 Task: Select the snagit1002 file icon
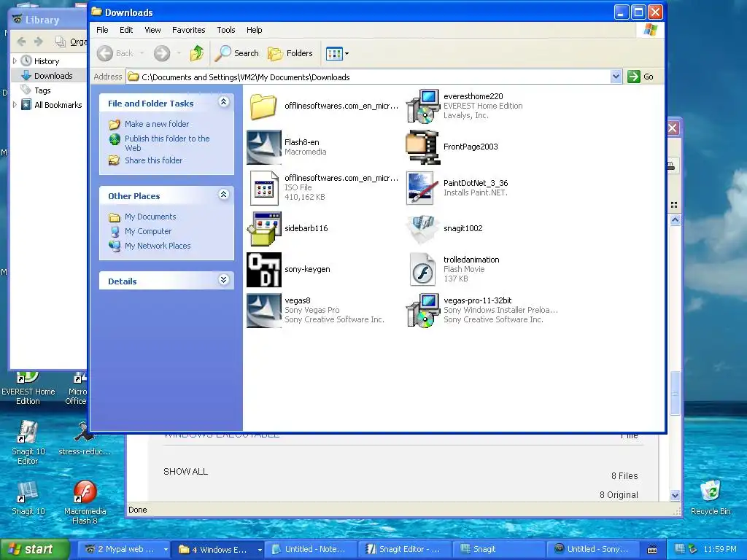tap(422, 228)
